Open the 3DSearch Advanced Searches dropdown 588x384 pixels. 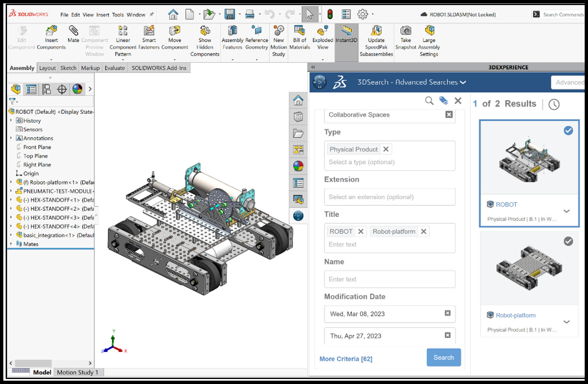(x=463, y=82)
